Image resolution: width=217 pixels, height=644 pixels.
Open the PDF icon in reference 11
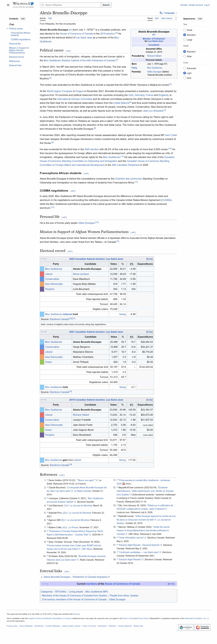[124, 484]
